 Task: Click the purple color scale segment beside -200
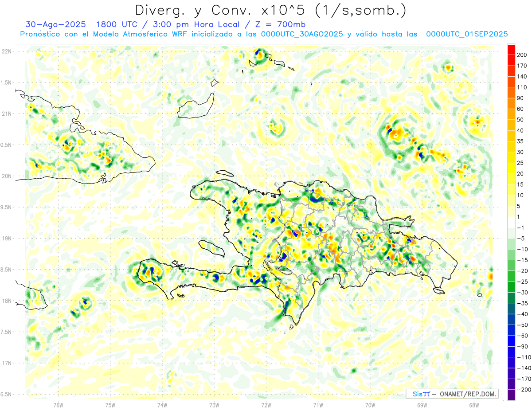(x=511, y=395)
